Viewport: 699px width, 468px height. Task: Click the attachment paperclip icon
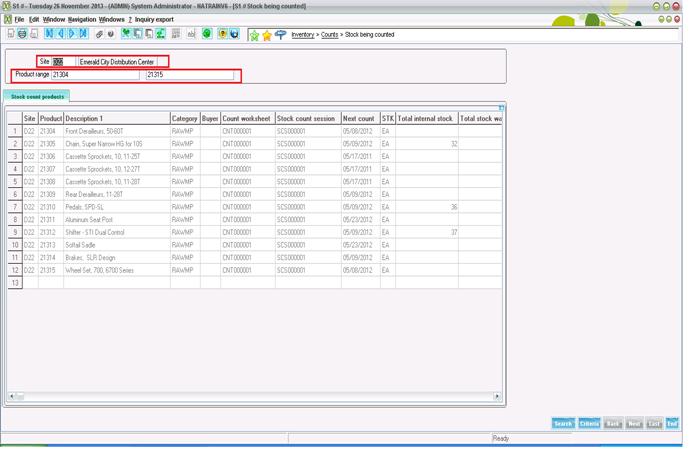point(99,34)
